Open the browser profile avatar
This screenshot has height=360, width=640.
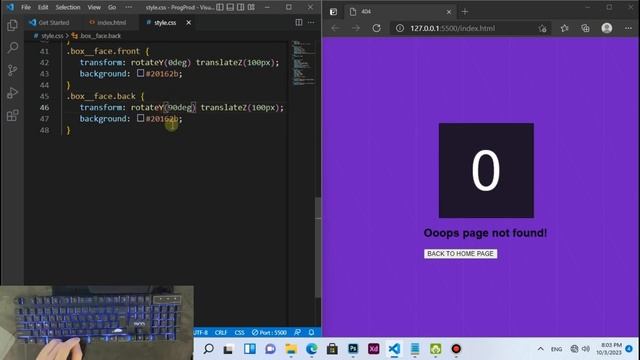pyautogui.click(x=607, y=28)
